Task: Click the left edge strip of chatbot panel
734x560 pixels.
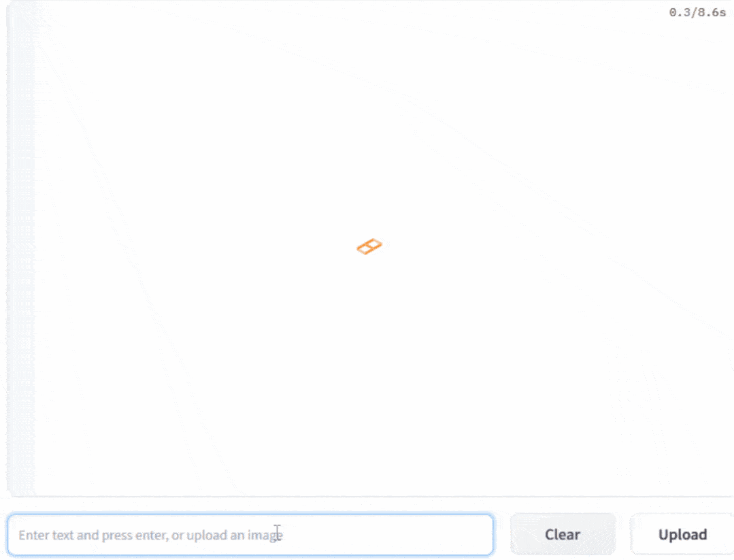Action: [x=21, y=248]
